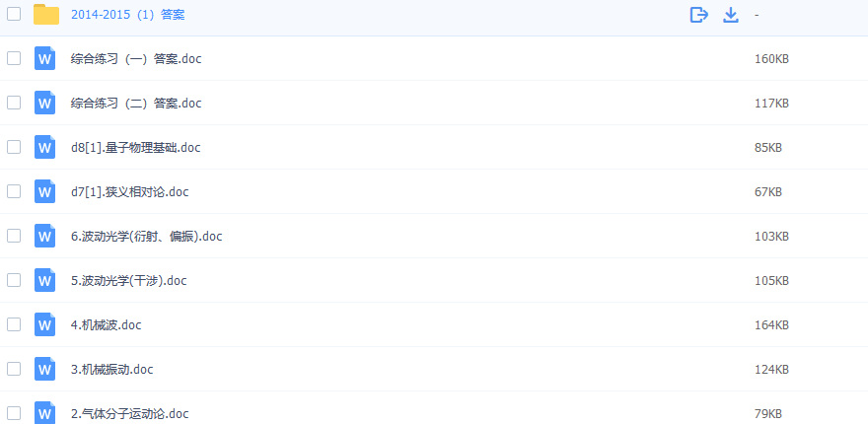The width and height of the screenshot is (868, 424).
Task: Click the Word icon beside 4.机械波.doc
Action: [44, 324]
